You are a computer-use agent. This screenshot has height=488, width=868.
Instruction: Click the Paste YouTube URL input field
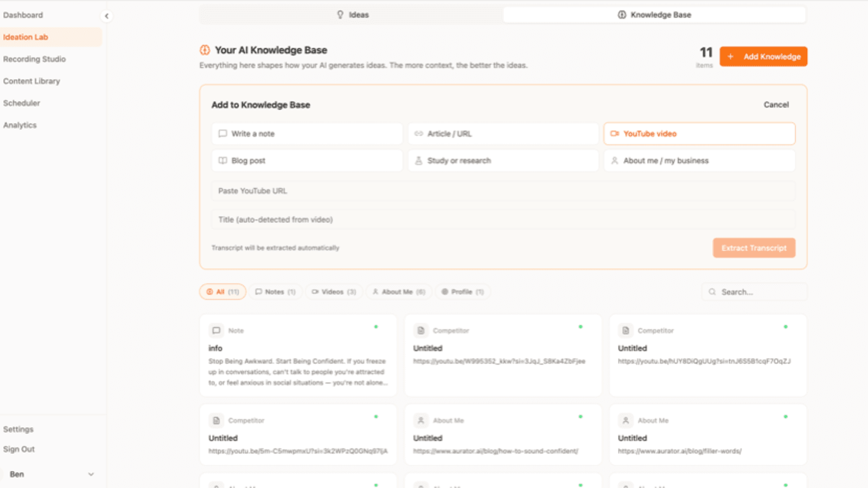pos(502,190)
